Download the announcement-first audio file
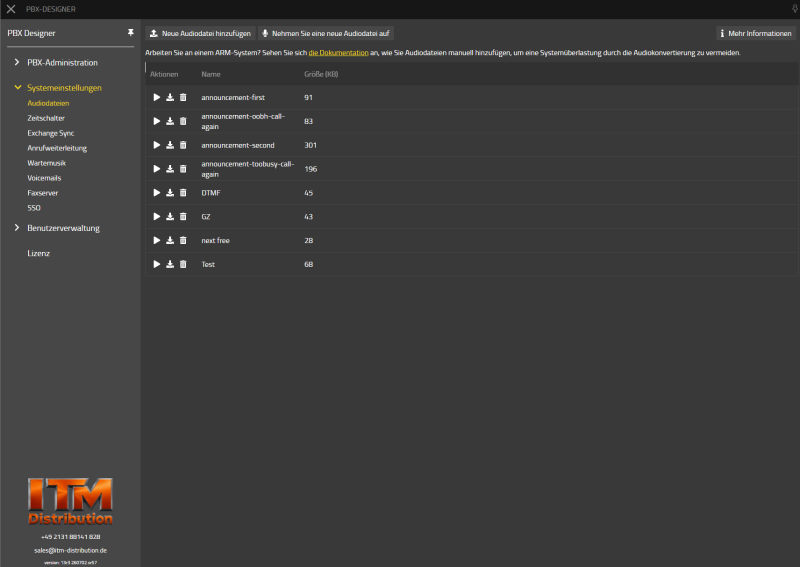 click(x=170, y=97)
